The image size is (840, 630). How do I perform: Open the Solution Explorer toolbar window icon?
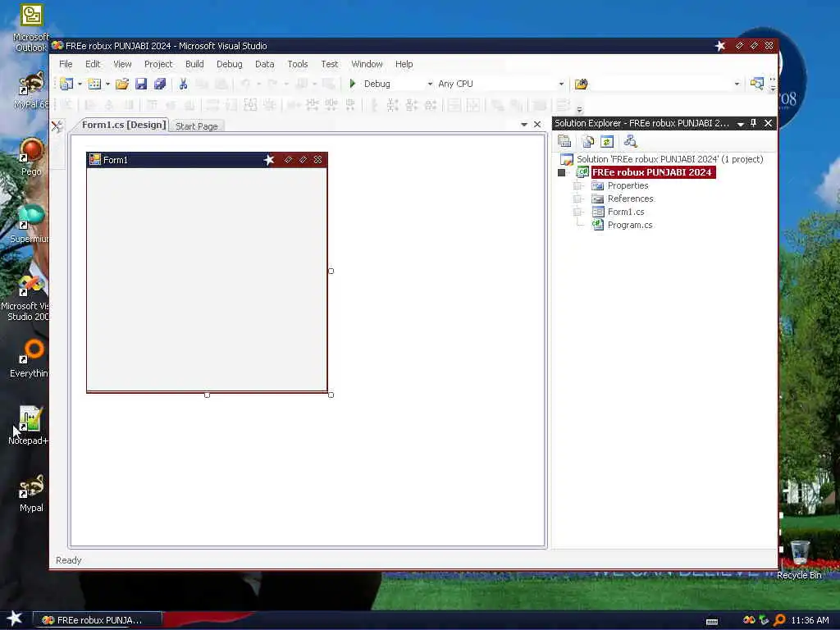pos(756,84)
